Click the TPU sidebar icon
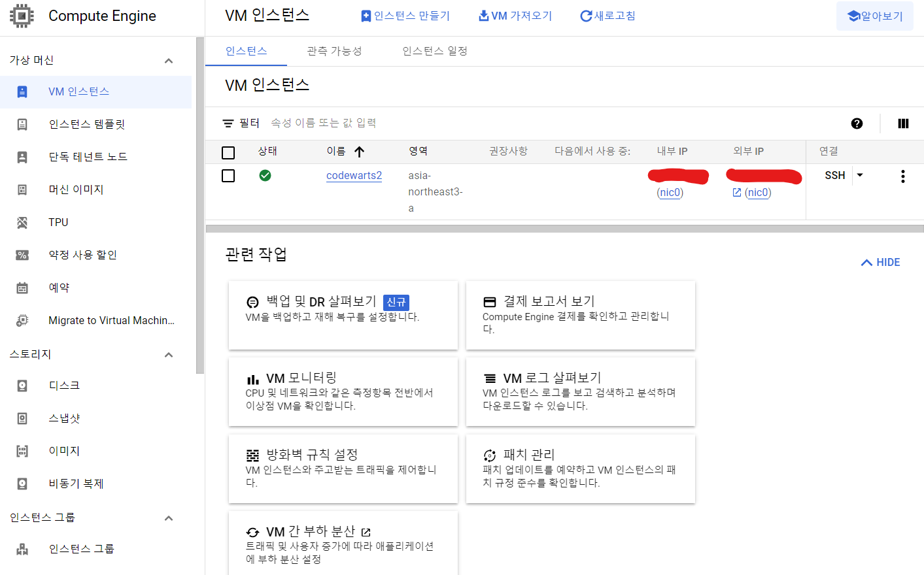924x575 pixels. pos(22,222)
